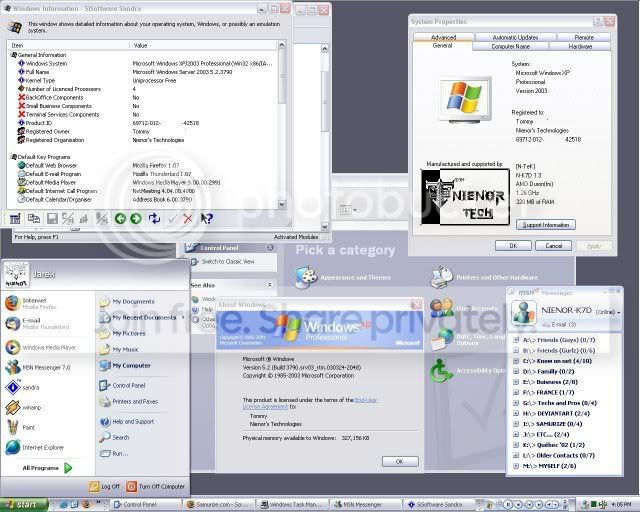Click the green Back arrow in Sandra toolbar

tap(120, 219)
